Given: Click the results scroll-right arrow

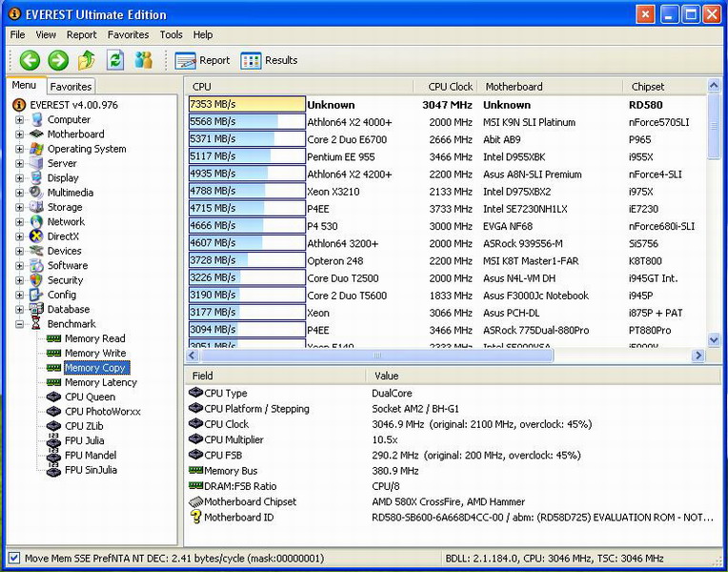Looking at the screenshot, I should 698,356.
